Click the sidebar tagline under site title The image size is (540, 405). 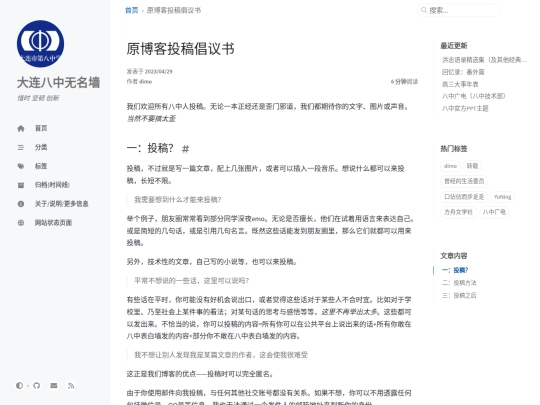coord(38,98)
